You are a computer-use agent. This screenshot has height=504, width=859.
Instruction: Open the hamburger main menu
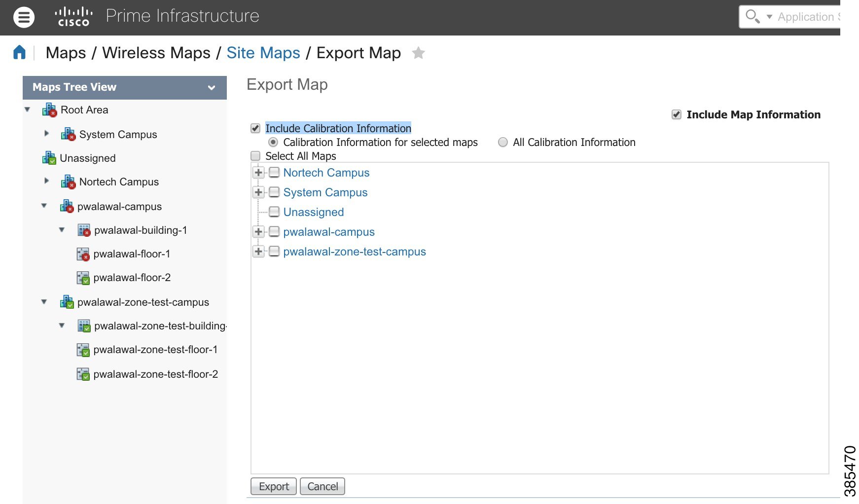[x=24, y=18]
